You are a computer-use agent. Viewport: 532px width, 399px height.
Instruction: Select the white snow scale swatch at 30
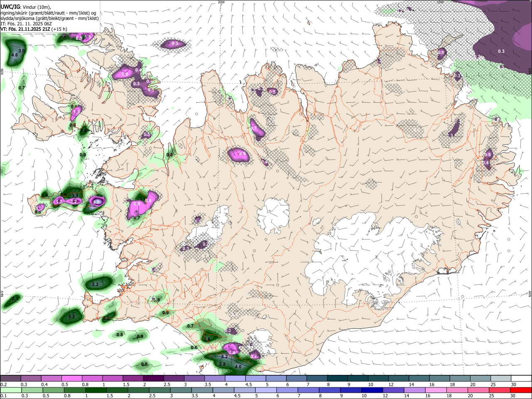click(x=520, y=378)
